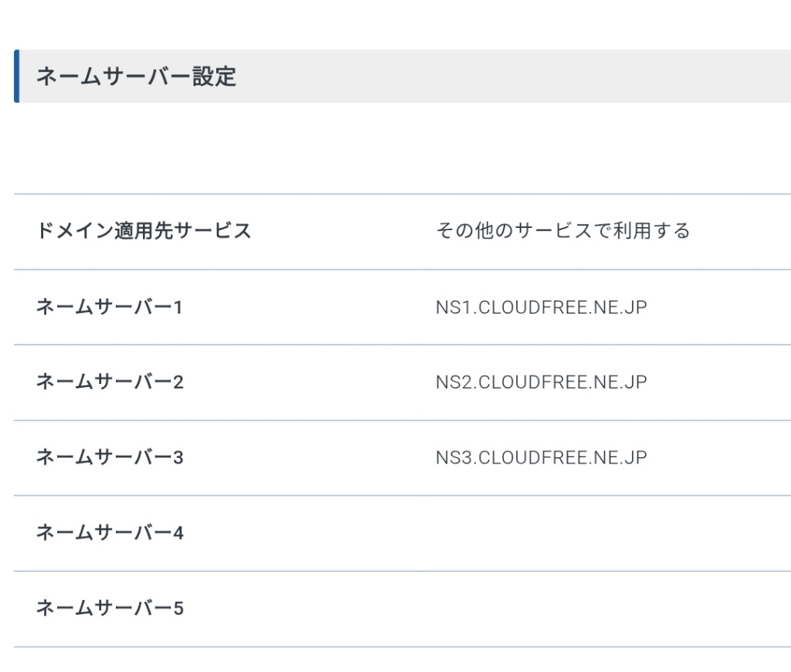Click the empty value cell for ネームサーバー5
Screen dimensions: 791x672
click(x=606, y=609)
